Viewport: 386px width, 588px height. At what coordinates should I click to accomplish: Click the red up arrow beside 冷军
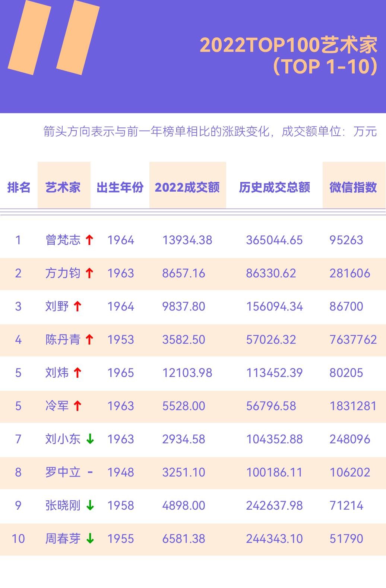pos(77,406)
